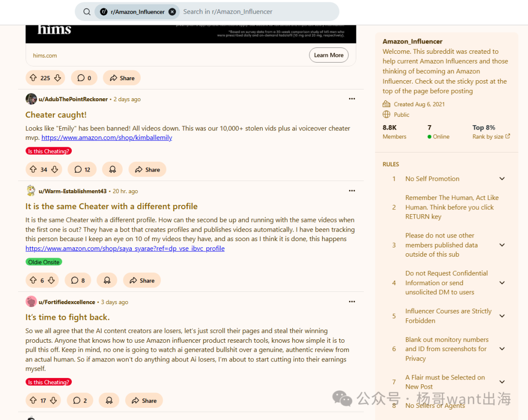Follow the amazon.com/shop/kimballemily link
This screenshot has height=420, width=528.
(107, 138)
